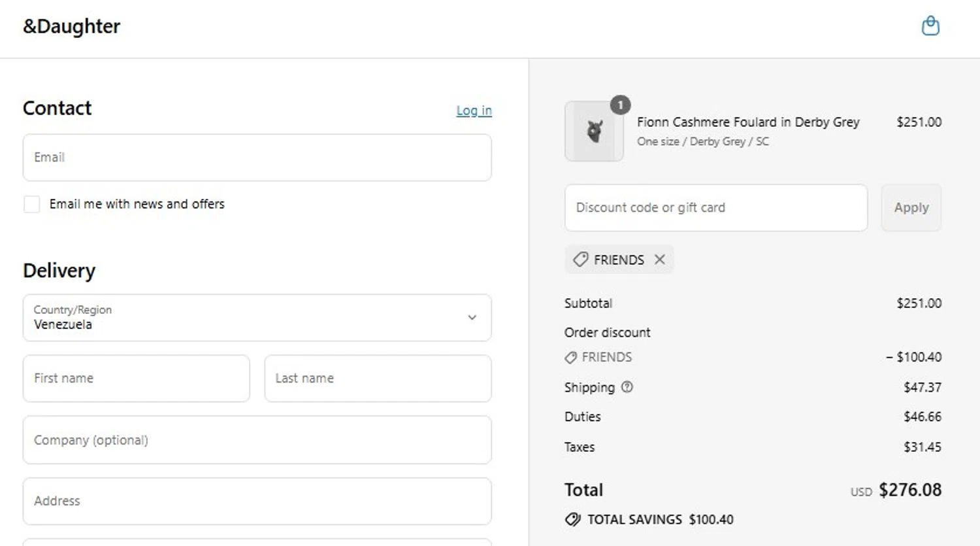The image size is (980, 546).
Task: Expand the Country/Region dropdown
Action: 257,318
